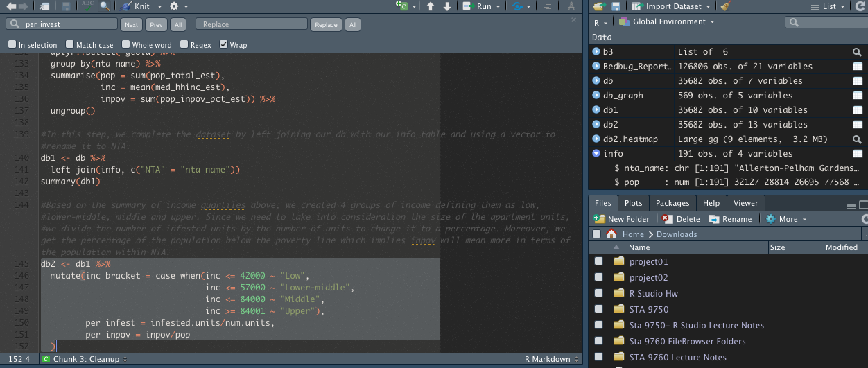Switch environment view via List dropdown
The height and width of the screenshot is (368, 868).
tap(828, 6)
